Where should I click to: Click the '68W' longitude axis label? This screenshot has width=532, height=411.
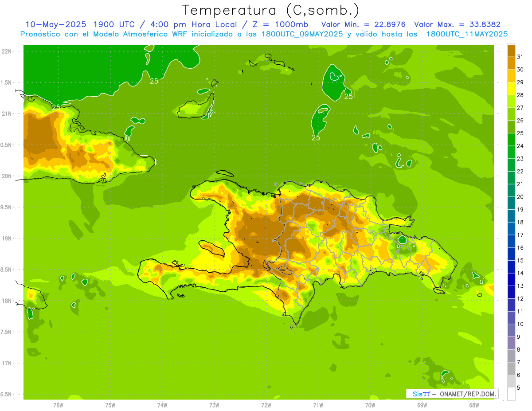pyautogui.click(x=474, y=405)
